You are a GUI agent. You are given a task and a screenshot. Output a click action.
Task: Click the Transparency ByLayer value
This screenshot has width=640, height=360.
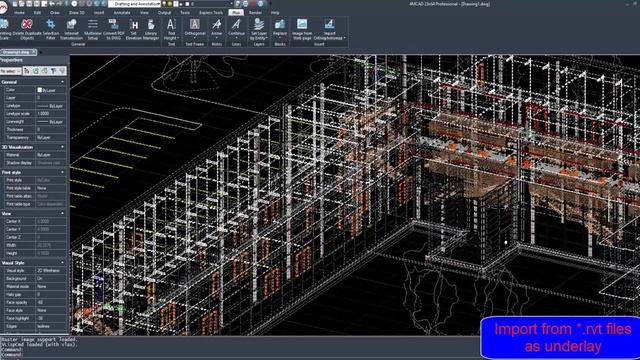point(51,138)
